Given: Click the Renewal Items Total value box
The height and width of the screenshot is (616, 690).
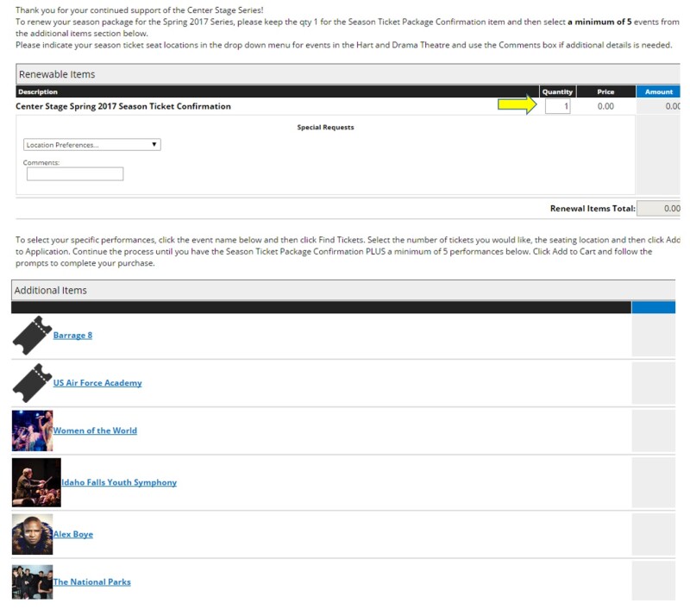Looking at the screenshot, I should click(x=658, y=209).
